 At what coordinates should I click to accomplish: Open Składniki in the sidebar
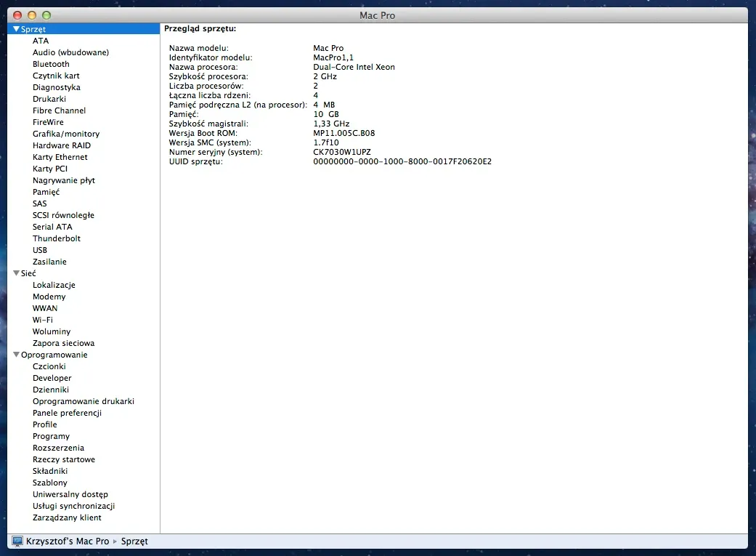click(49, 471)
